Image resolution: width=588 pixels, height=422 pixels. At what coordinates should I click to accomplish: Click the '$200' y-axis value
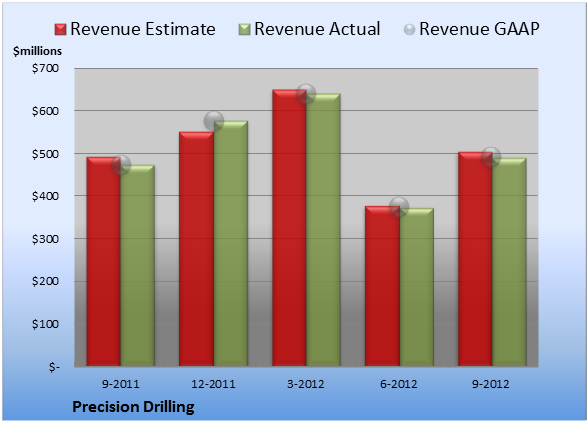[45, 281]
